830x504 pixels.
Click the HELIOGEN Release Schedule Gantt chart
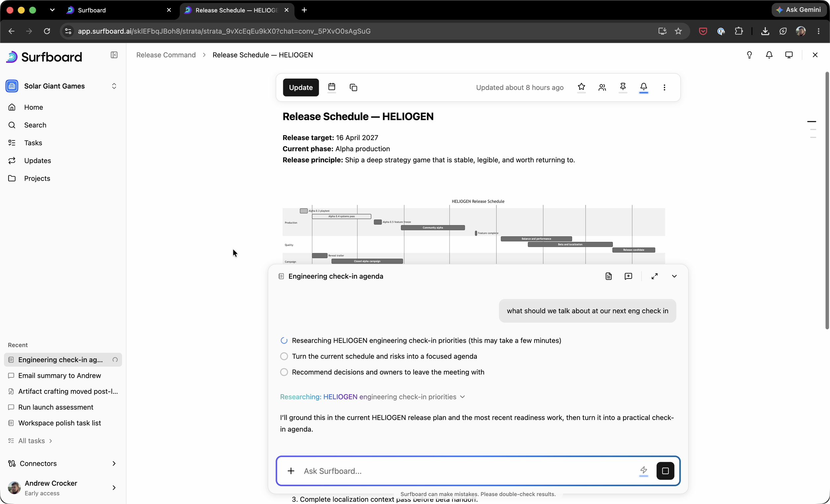coord(474,231)
